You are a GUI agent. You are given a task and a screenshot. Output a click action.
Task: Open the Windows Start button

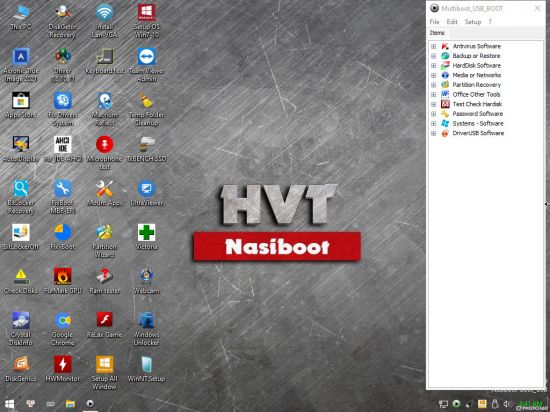pos(9,404)
